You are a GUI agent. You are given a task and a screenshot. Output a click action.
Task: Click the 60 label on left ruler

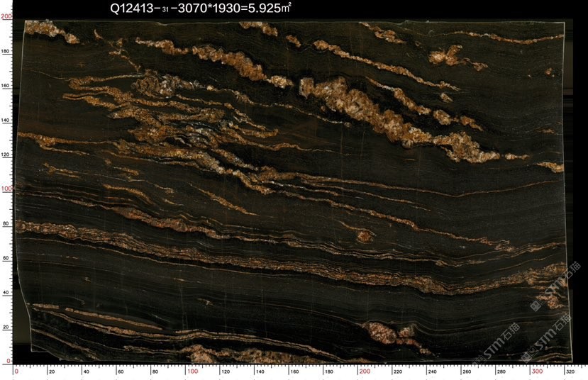[x=6, y=258]
